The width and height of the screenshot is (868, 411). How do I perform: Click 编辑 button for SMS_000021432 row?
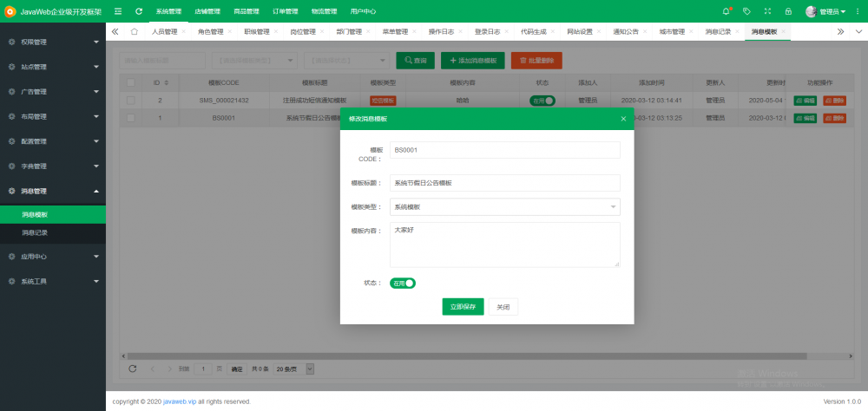[x=805, y=101]
